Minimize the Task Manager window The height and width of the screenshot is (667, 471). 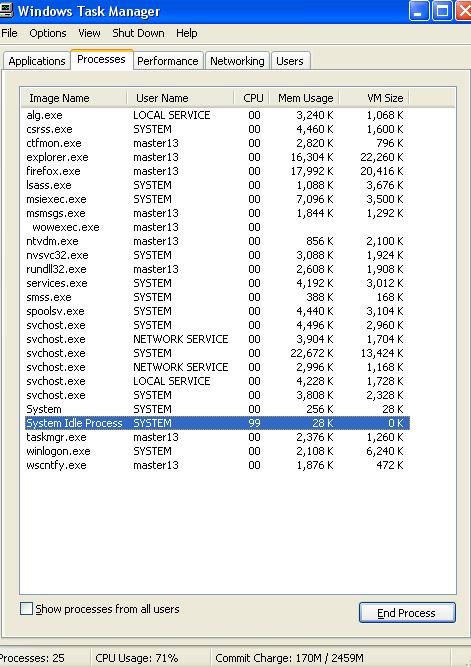coord(419,11)
